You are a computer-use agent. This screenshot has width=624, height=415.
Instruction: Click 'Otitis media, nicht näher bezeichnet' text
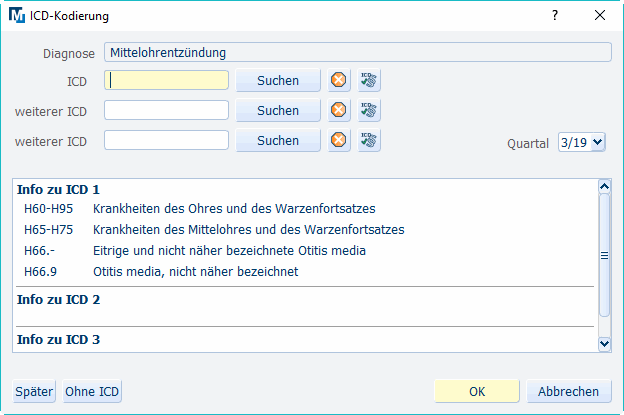point(195,272)
